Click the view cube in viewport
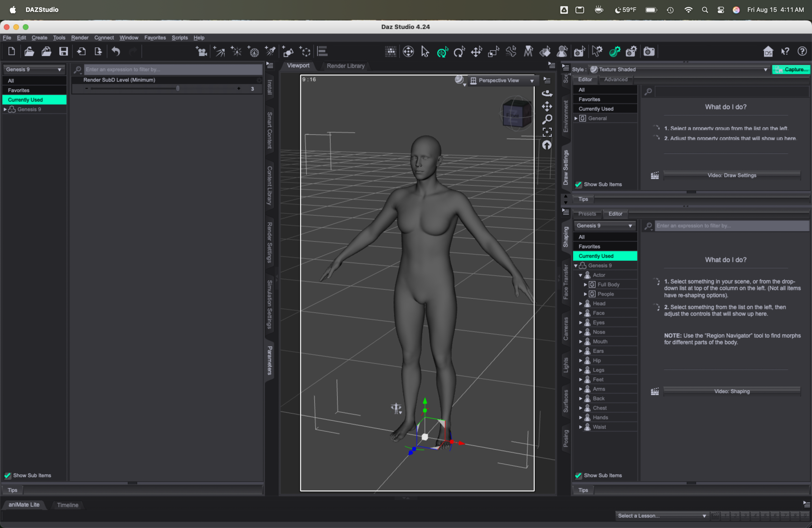Viewport: 812px width, 528px height. point(517,113)
